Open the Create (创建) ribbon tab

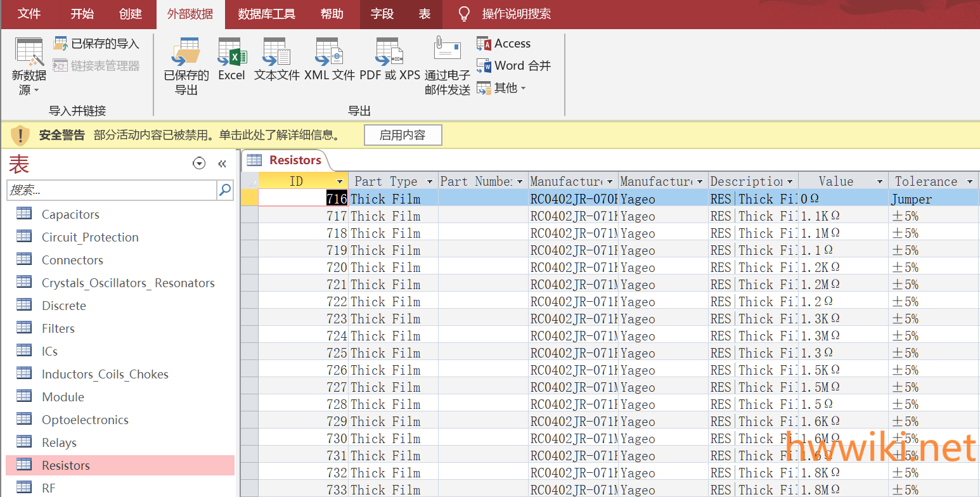click(131, 14)
